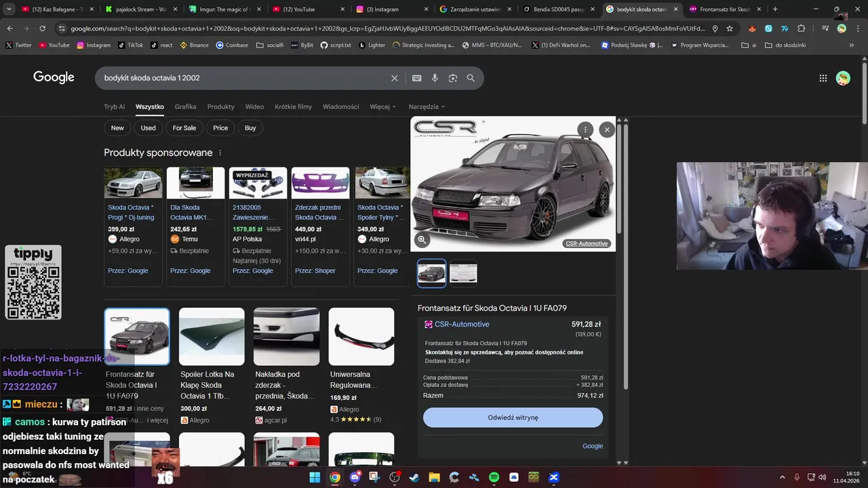Select the second product gallery thumbnail
Screen dimensions: 868x488
(463, 273)
